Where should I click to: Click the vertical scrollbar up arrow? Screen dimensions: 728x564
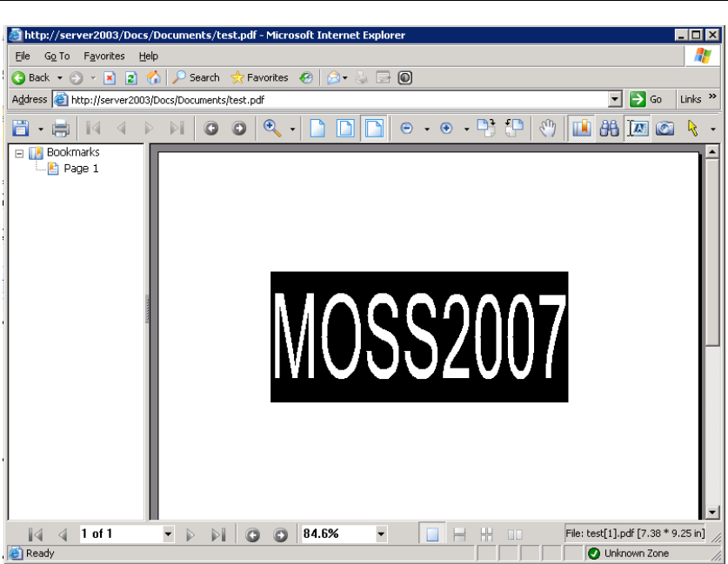712,151
